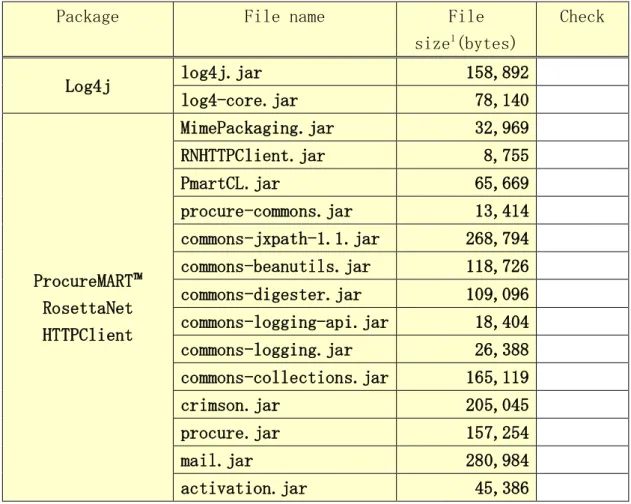Click file name 'commons-beanutils.jar'
The height and width of the screenshot is (504, 631).
coord(276,267)
